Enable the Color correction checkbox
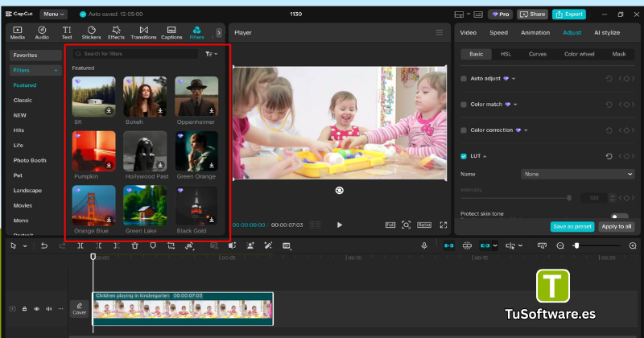 (464, 130)
